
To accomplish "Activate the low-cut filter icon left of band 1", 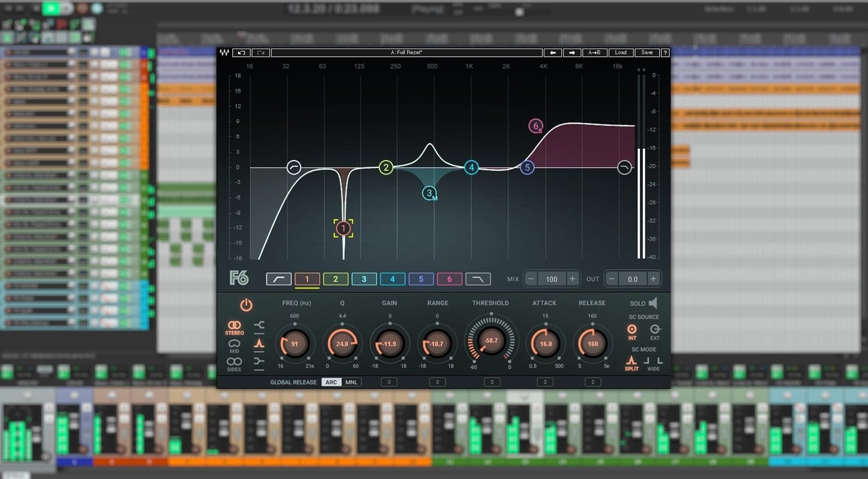I will coord(278,279).
